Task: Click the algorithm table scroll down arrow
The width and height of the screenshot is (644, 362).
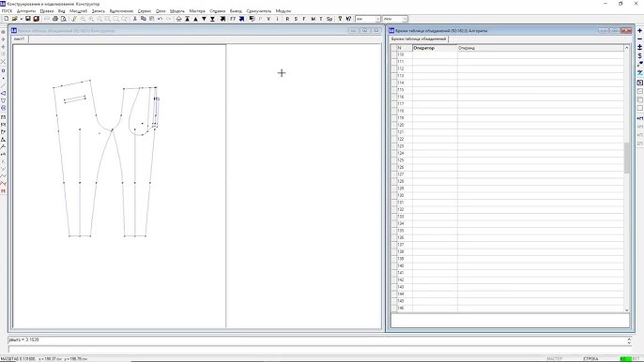Action: point(627,310)
